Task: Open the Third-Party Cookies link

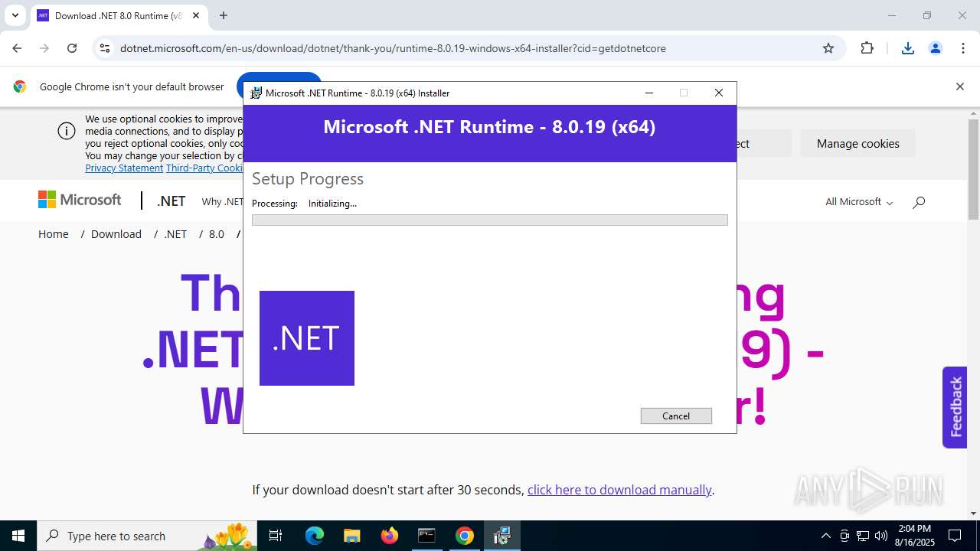Action: (x=204, y=168)
